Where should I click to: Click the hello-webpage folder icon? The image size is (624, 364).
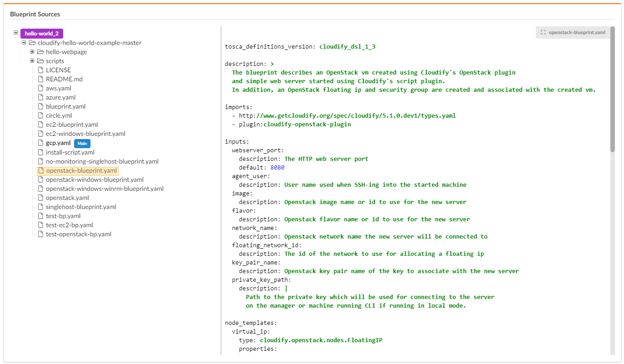click(40, 52)
